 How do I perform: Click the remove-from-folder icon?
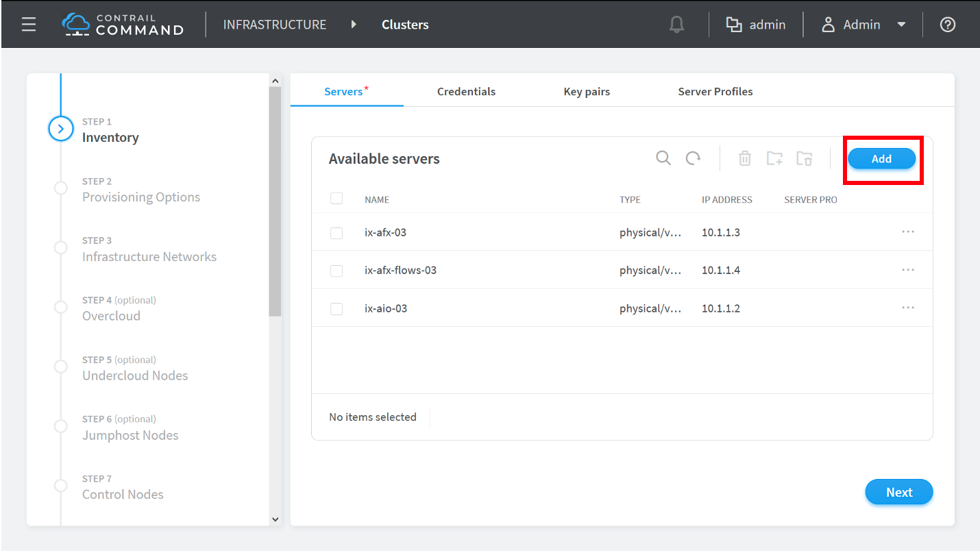805,158
